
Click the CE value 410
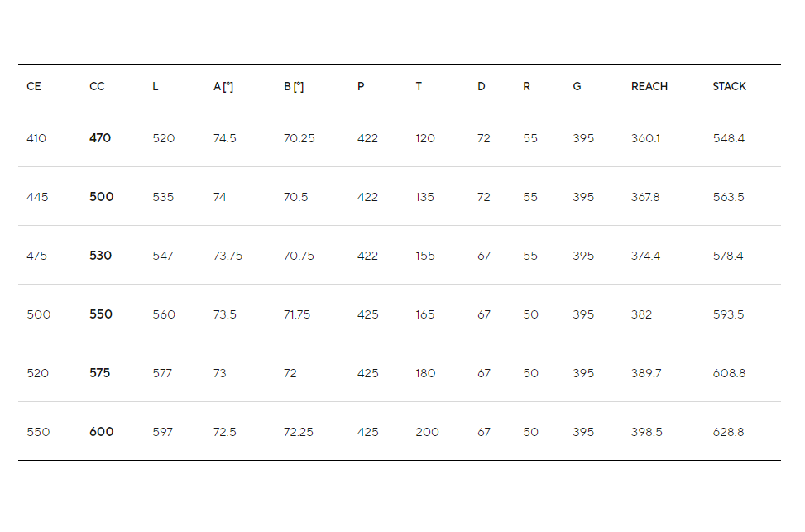[x=36, y=138]
